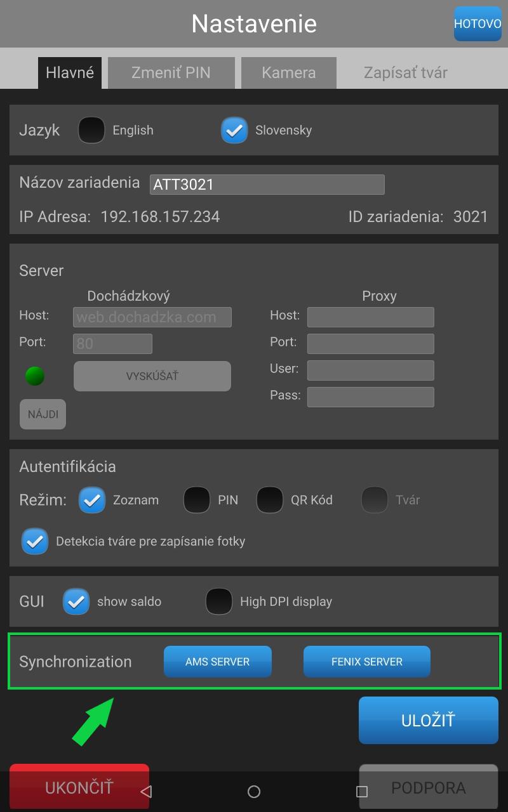
Task: Focus the Proxy Port field
Action: [371, 344]
